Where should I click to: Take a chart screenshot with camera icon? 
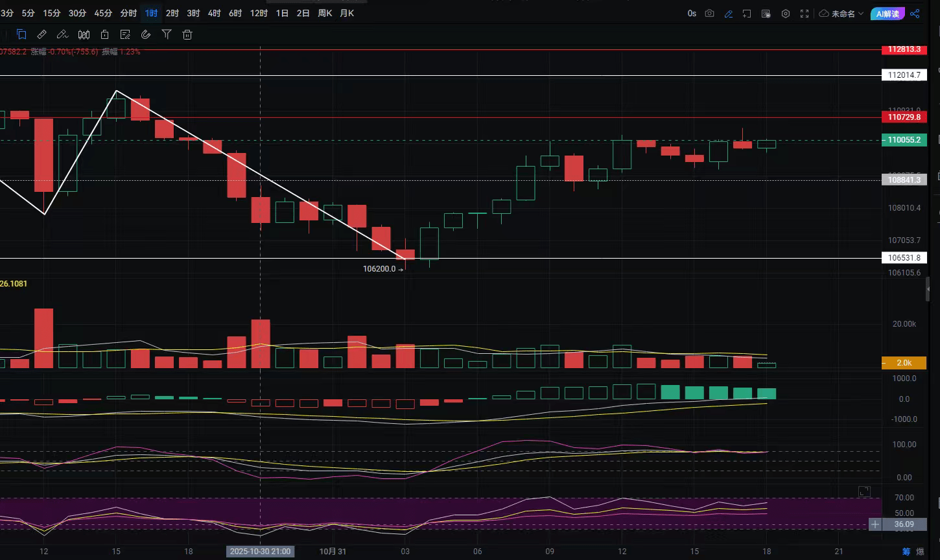tap(710, 14)
